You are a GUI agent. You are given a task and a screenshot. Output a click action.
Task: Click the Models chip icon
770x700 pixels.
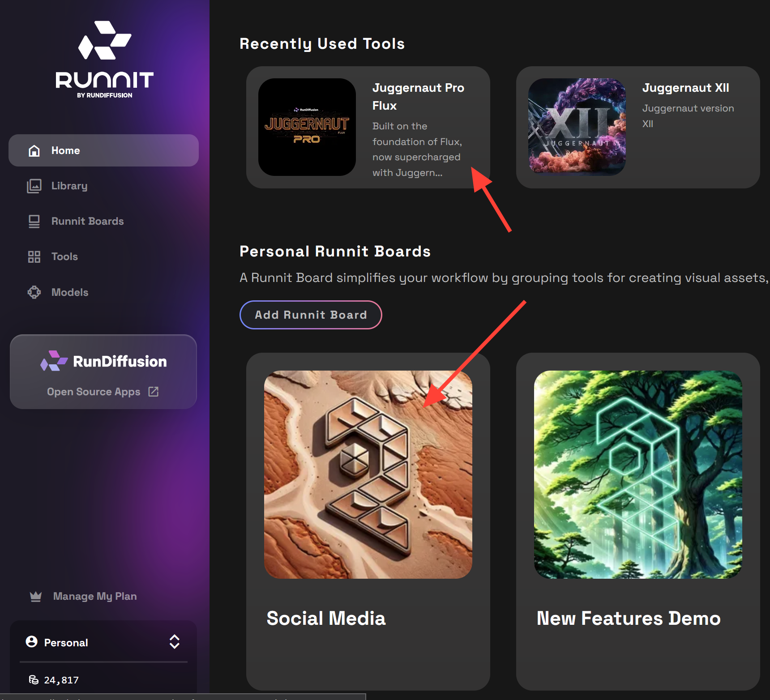pyautogui.click(x=34, y=292)
